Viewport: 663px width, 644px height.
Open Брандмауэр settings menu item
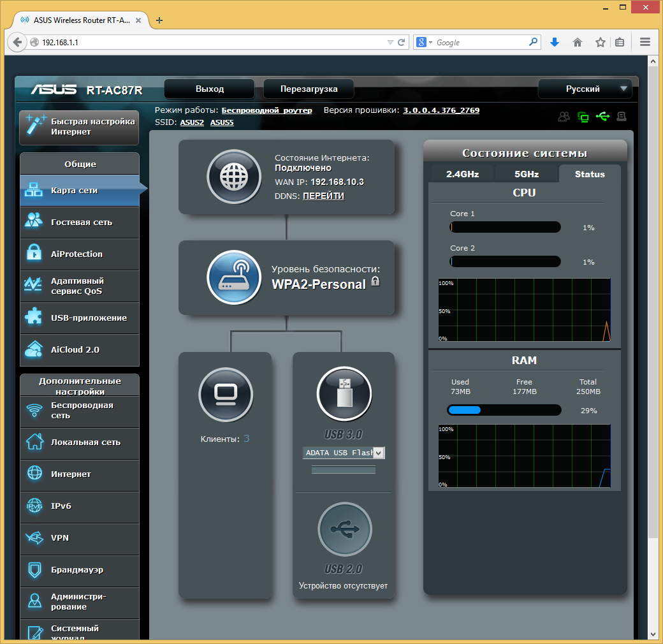[x=80, y=570]
